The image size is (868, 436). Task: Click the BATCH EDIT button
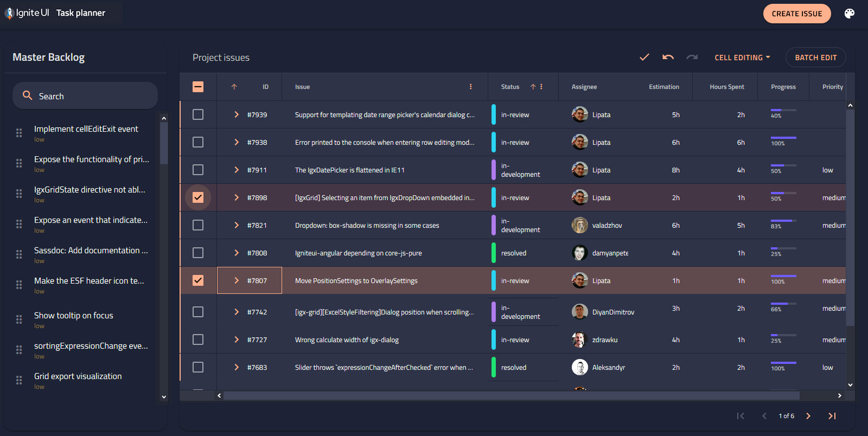pos(816,57)
